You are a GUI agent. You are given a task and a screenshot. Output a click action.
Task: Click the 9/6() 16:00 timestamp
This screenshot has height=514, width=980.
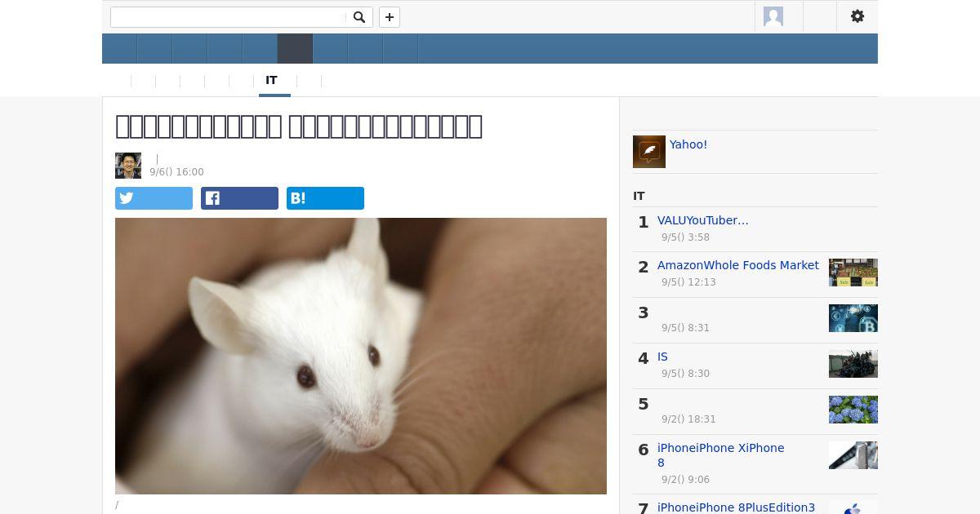point(176,172)
